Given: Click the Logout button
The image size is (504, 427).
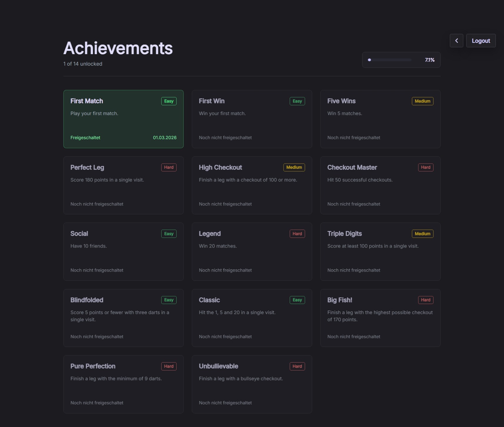Looking at the screenshot, I should 481,41.
